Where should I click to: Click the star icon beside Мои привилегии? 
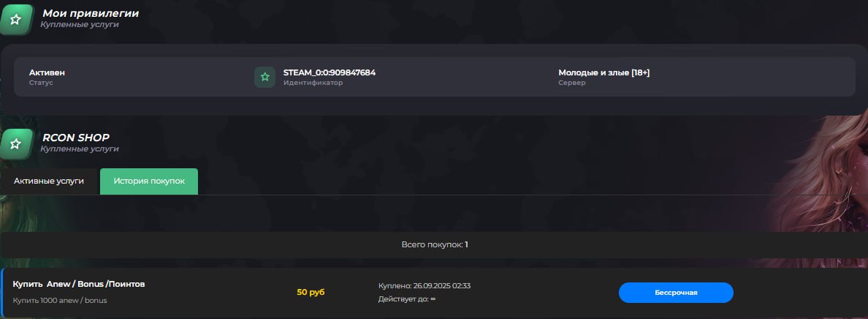[x=15, y=19]
